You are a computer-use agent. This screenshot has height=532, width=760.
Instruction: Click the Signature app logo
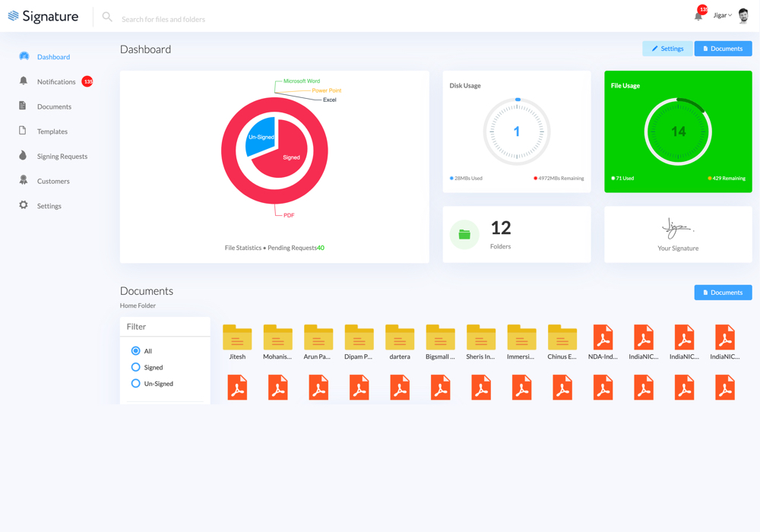point(43,15)
